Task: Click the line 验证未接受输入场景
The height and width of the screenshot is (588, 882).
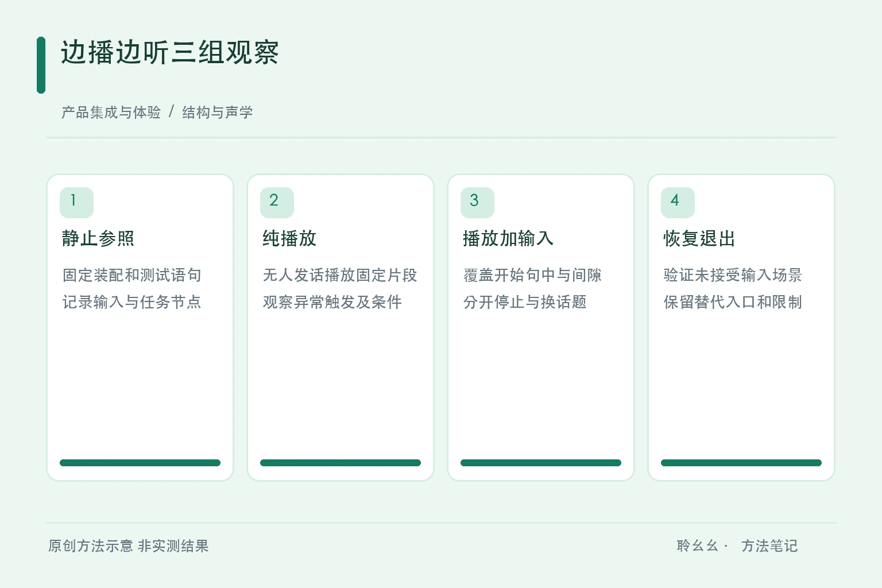Action: [733, 275]
